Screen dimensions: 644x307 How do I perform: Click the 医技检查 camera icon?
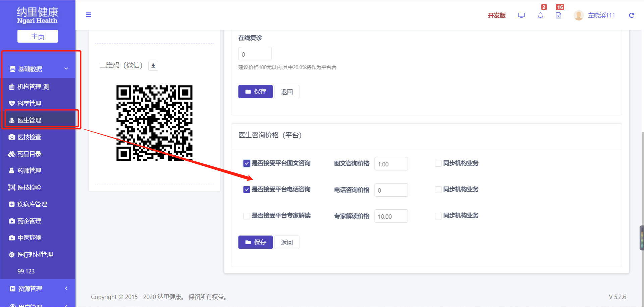point(12,137)
